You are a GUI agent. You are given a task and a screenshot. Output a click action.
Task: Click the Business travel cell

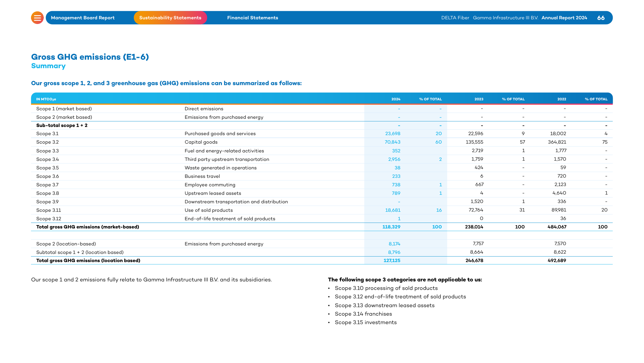[x=202, y=176]
